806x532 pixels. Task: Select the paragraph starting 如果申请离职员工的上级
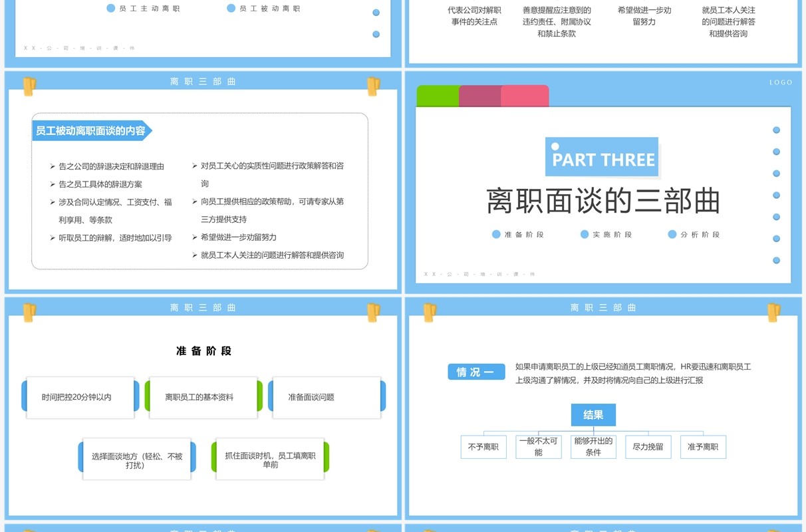click(x=633, y=374)
